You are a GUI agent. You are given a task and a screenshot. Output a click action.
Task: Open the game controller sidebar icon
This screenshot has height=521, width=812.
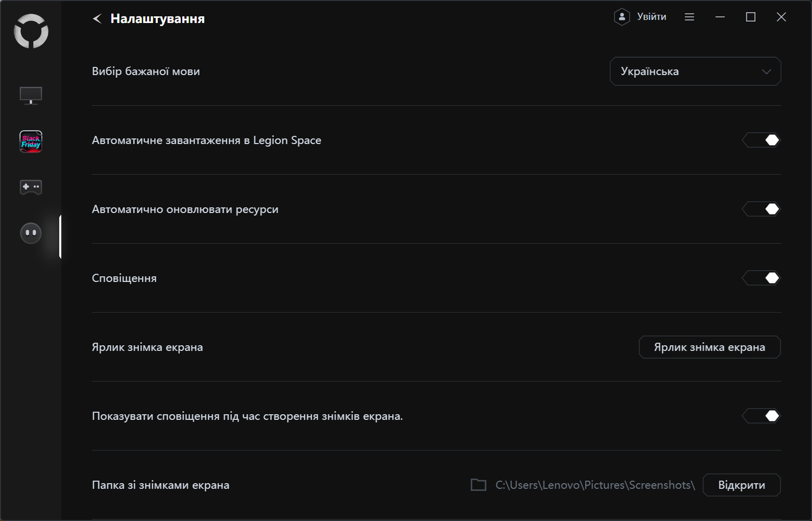[31, 187]
